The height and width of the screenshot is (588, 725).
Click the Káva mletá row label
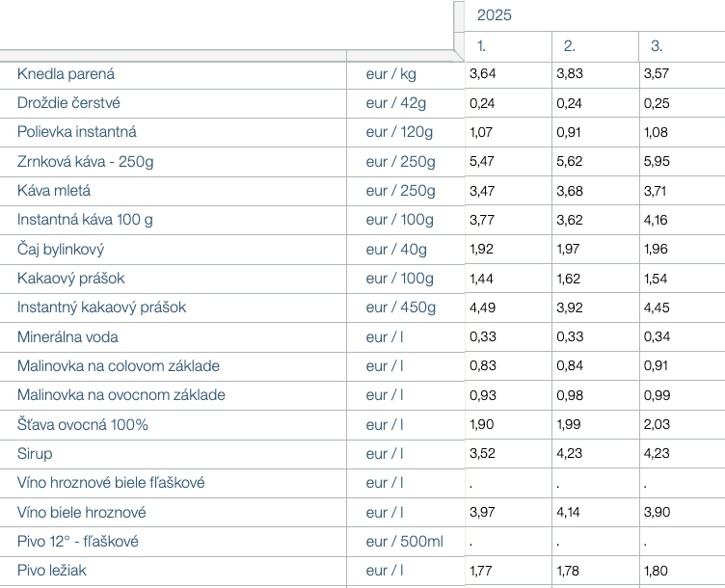tap(59, 191)
